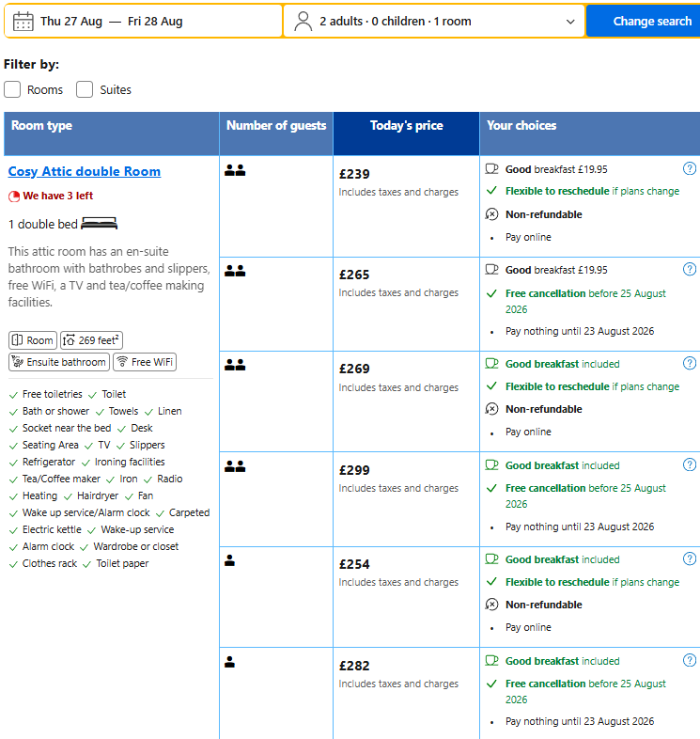Click the 'Wardrobe or closet' amenity
This screenshot has width=700, height=739.
click(135, 546)
